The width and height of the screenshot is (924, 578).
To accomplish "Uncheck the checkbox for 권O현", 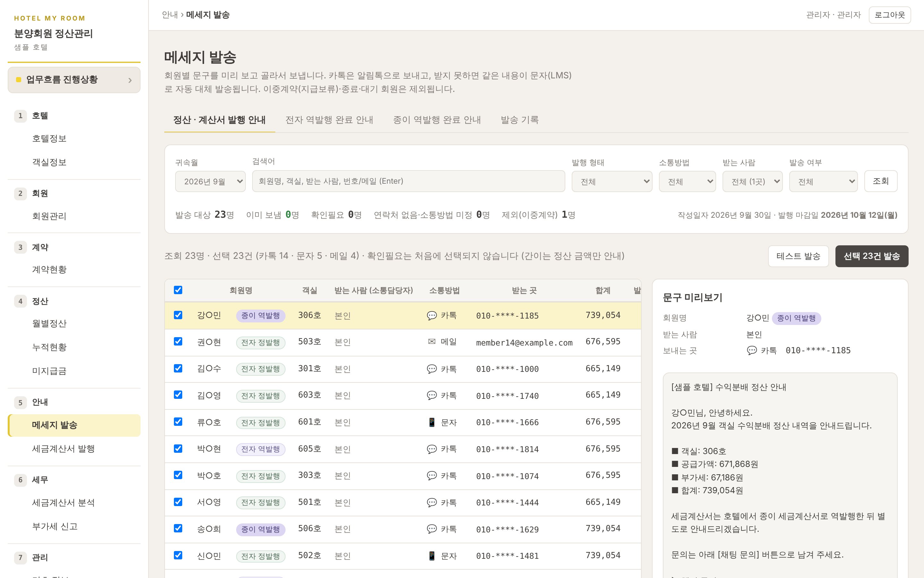I will 178,341.
